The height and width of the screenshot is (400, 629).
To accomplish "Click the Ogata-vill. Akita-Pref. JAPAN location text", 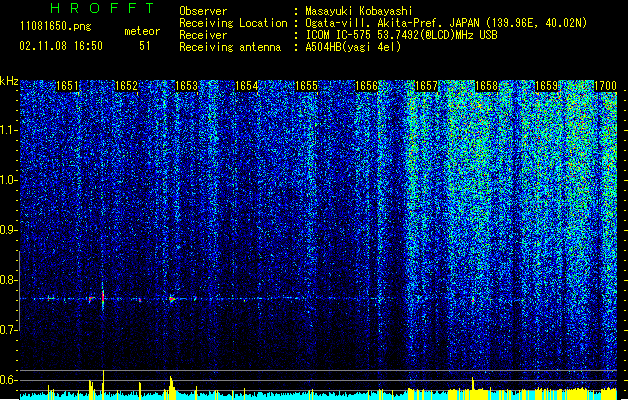I will click(x=446, y=23).
